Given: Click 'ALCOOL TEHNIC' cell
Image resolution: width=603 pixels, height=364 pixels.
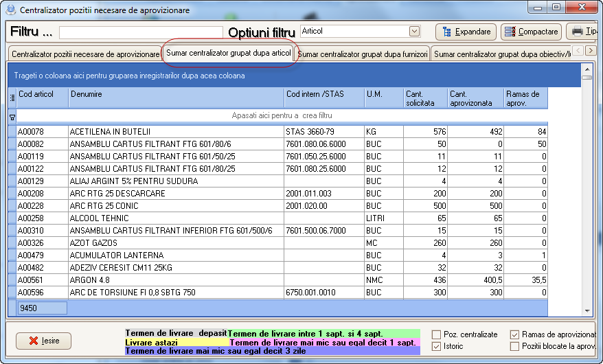Looking at the screenshot, I should click(x=176, y=218).
